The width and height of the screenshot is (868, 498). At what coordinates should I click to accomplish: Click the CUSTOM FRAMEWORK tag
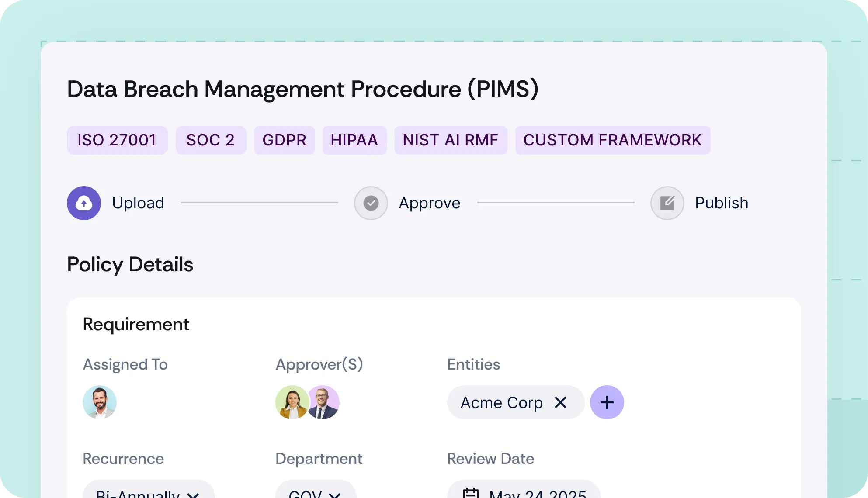pyautogui.click(x=612, y=140)
